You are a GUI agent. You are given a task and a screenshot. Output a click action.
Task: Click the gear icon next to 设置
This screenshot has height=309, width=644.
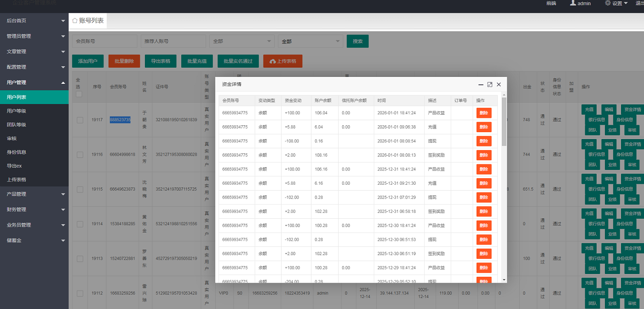coord(608,3)
